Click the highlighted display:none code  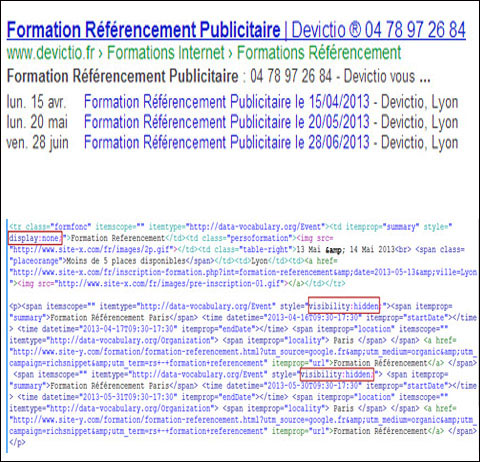pos(35,238)
